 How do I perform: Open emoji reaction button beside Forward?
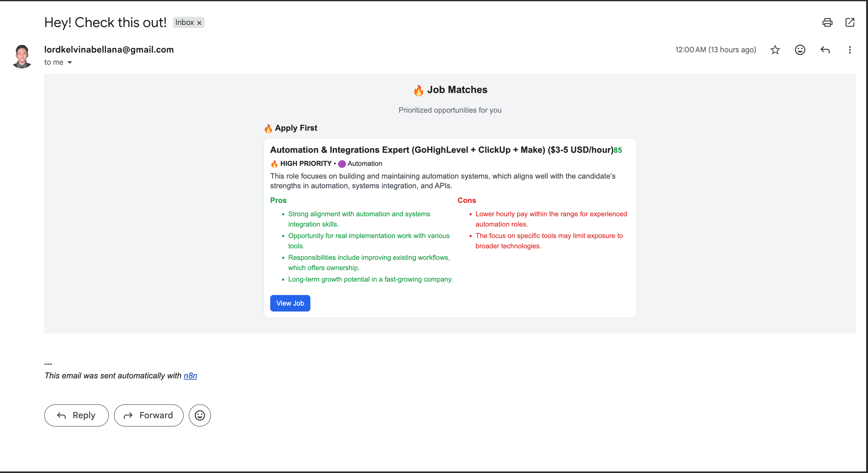[x=200, y=415]
